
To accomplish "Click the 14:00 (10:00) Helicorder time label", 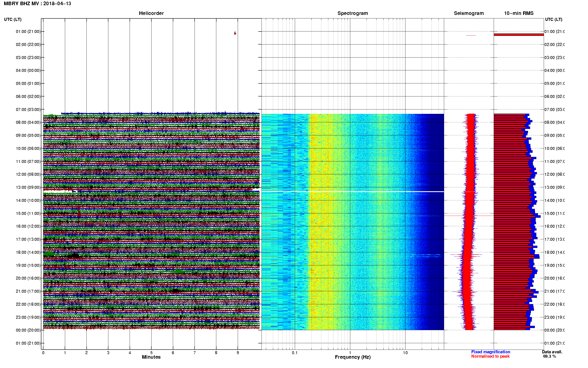I will click(x=28, y=201).
